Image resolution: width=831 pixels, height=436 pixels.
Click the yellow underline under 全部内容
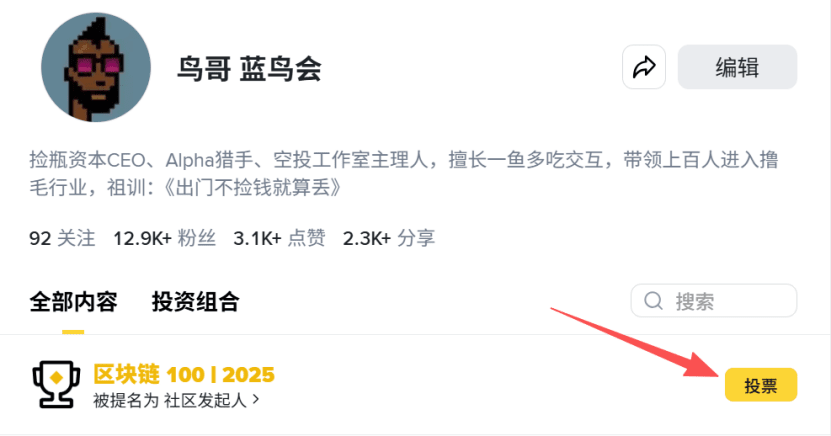pos(73,332)
